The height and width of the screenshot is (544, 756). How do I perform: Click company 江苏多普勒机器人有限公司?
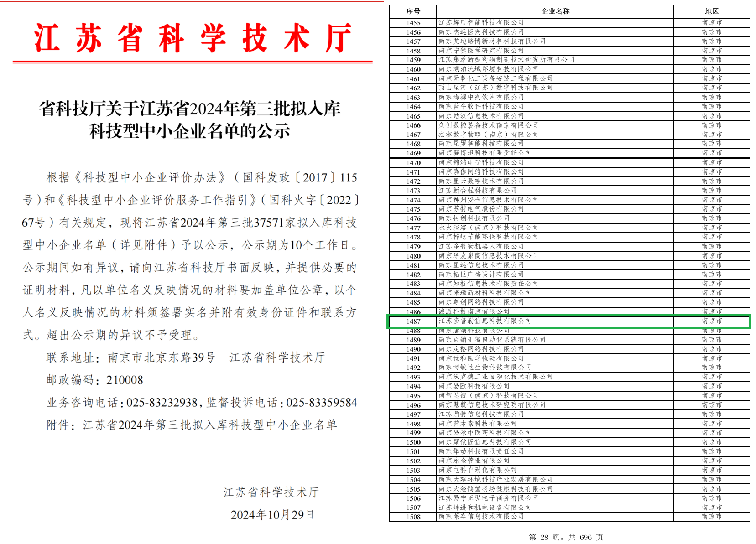[481, 246]
